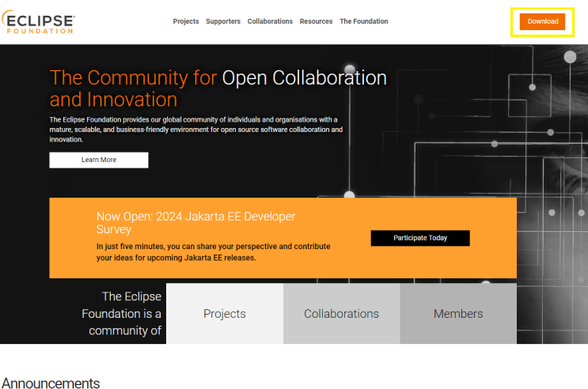Click the hero paragraph about the global community
The width and height of the screenshot is (588, 389).
coord(195,129)
